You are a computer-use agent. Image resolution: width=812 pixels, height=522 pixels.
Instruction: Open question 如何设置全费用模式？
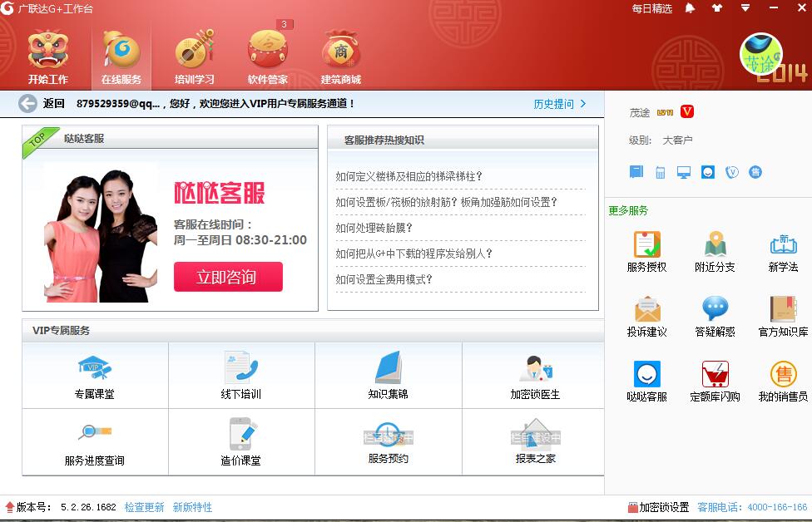click(x=384, y=279)
